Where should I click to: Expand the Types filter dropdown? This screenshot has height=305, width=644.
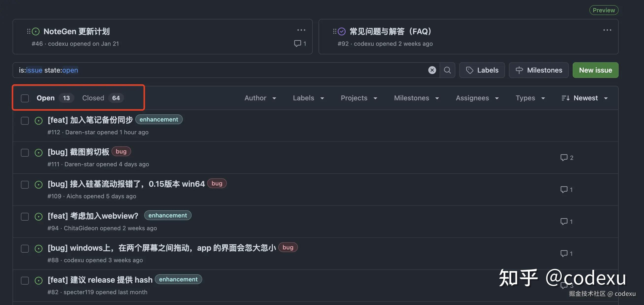tap(530, 98)
